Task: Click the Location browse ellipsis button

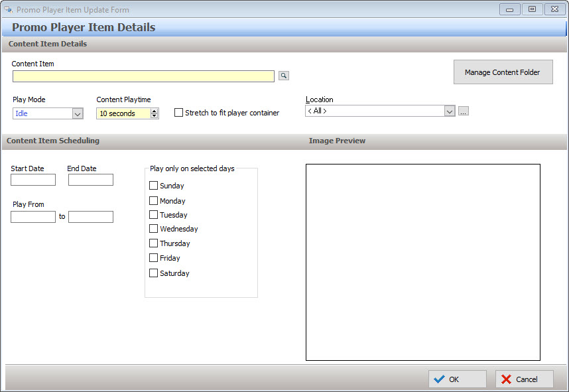Action: tap(464, 111)
